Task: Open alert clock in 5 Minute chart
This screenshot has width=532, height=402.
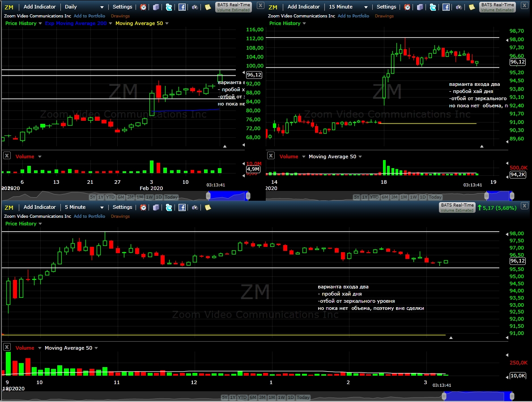Action: point(143,207)
